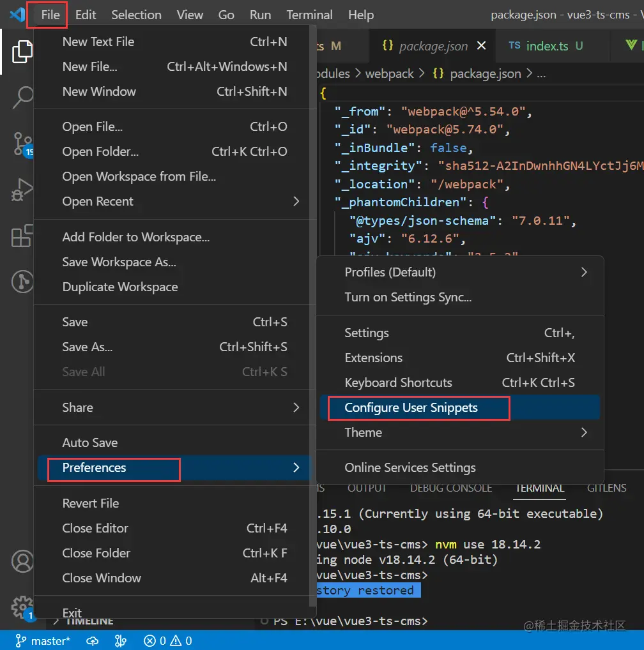Choose Turn on Settings Sync...

(460, 298)
